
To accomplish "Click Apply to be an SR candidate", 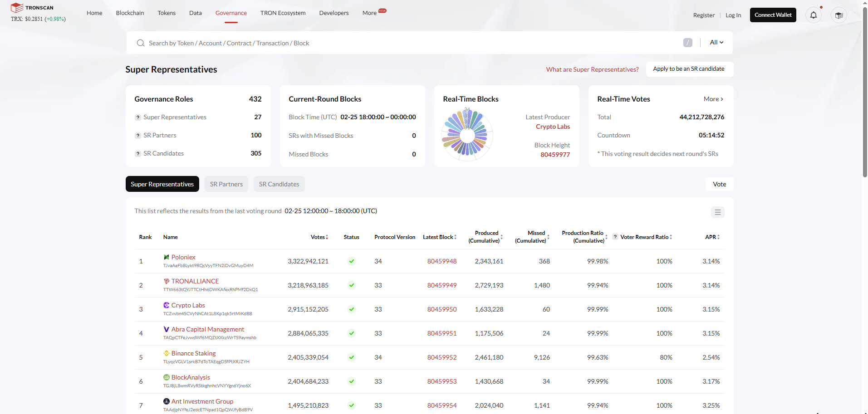I will coord(688,69).
